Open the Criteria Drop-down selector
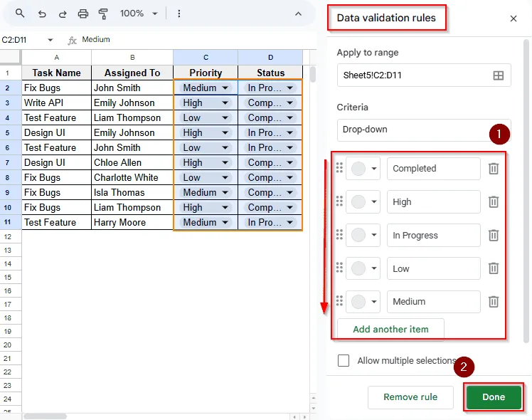 click(x=424, y=130)
